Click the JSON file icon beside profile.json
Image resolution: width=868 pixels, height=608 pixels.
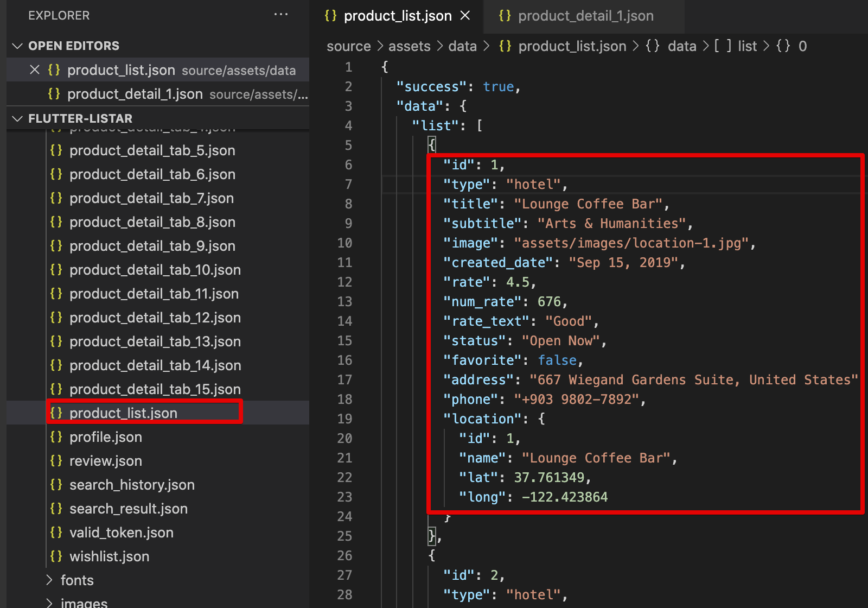(x=56, y=436)
